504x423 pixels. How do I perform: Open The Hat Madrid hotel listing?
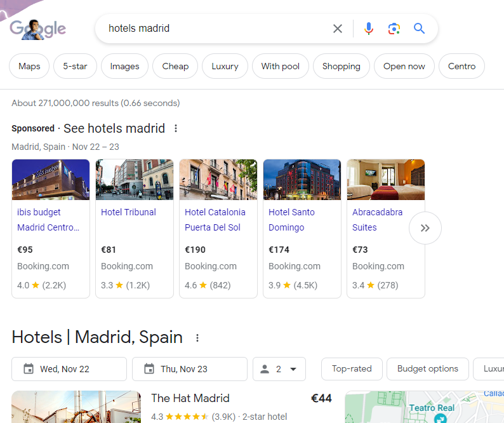pyautogui.click(x=190, y=398)
